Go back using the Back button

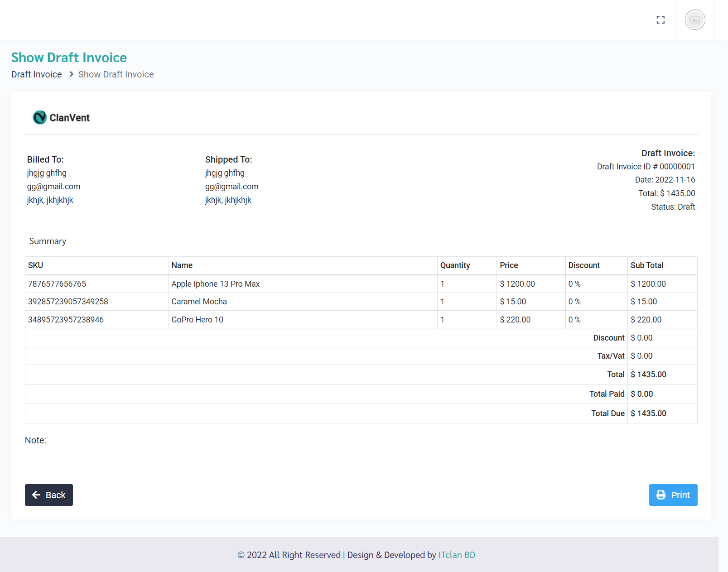point(49,495)
